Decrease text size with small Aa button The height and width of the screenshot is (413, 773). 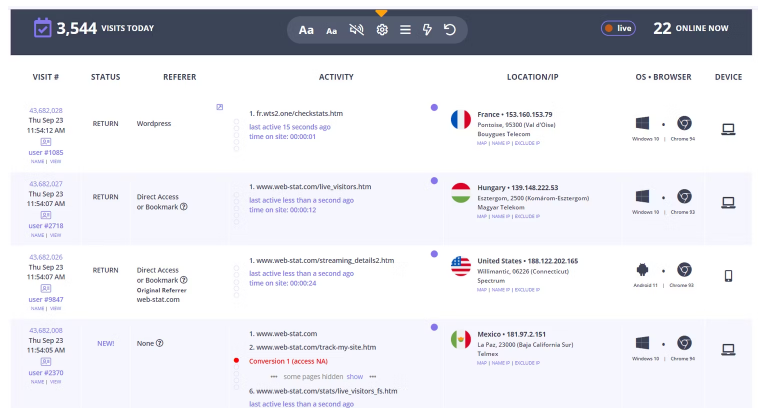pyautogui.click(x=332, y=31)
